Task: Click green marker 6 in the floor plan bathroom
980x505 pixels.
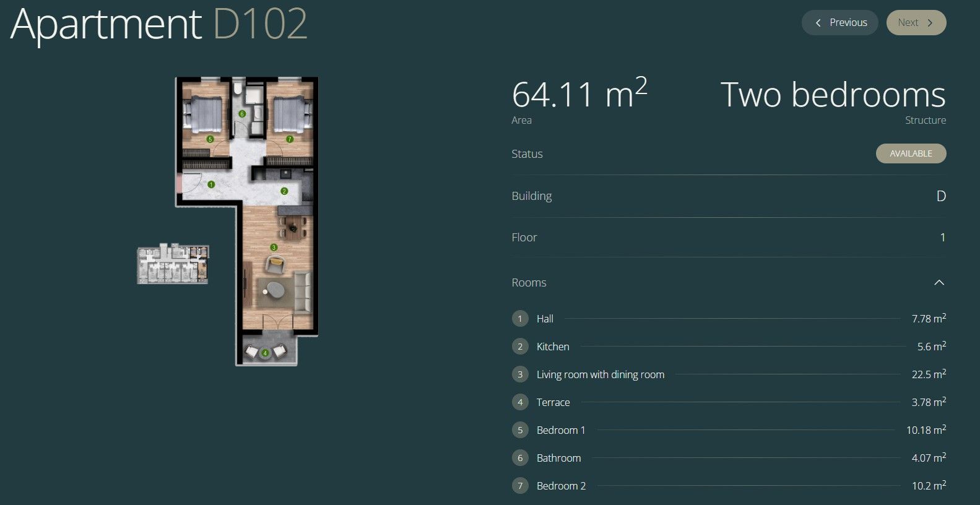Action: 242,114
